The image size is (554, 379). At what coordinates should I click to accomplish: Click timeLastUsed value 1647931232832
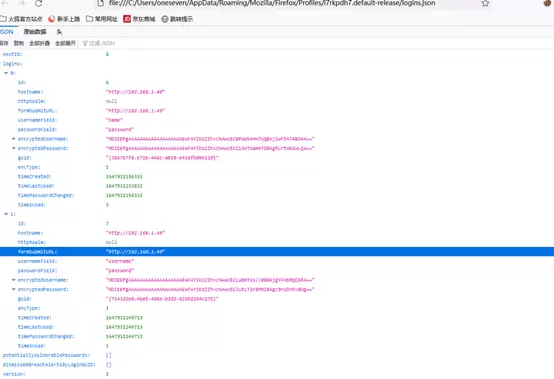pyautogui.click(x=124, y=186)
